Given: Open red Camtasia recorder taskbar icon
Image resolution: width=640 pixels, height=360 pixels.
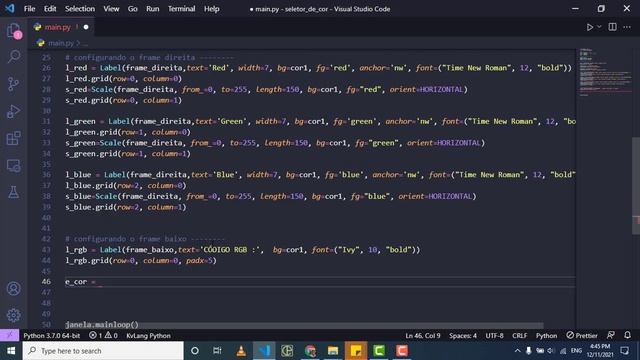Looking at the screenshot, I should point(402,351).
